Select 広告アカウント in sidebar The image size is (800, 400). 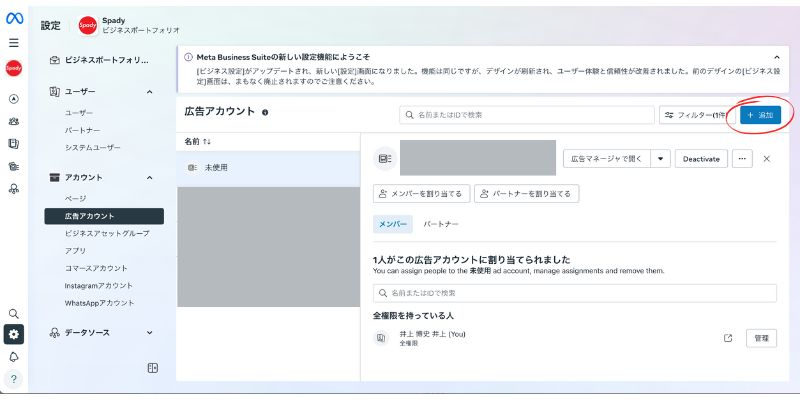pos(104,216)
